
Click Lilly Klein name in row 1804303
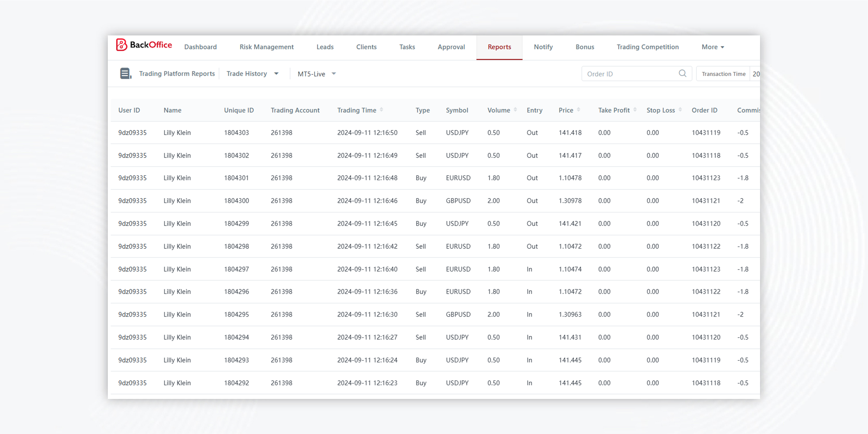[x=177, y=133]
